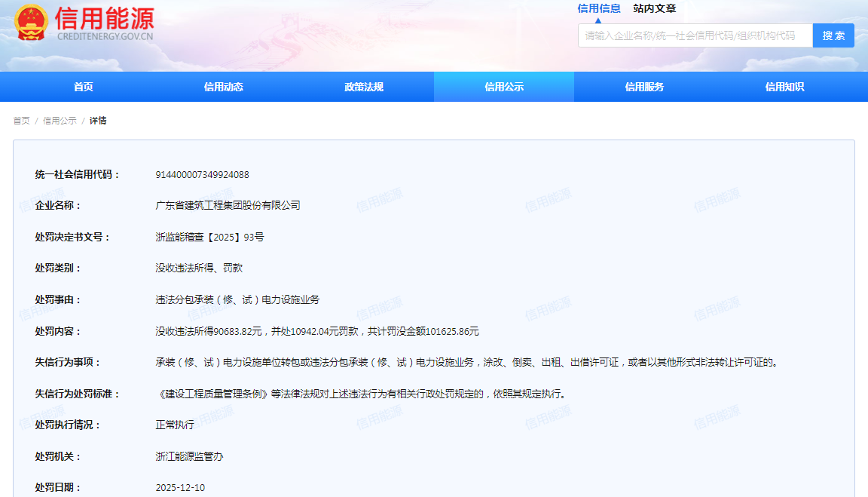
Task: Open the 信用动态 navigation menu
Action: [x=223, y=87]
